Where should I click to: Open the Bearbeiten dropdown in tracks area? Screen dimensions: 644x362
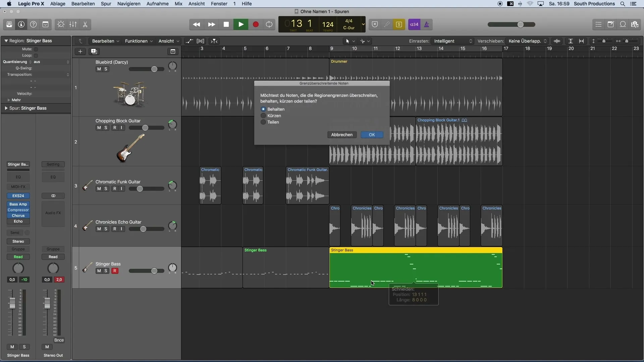tap(105, 41)
